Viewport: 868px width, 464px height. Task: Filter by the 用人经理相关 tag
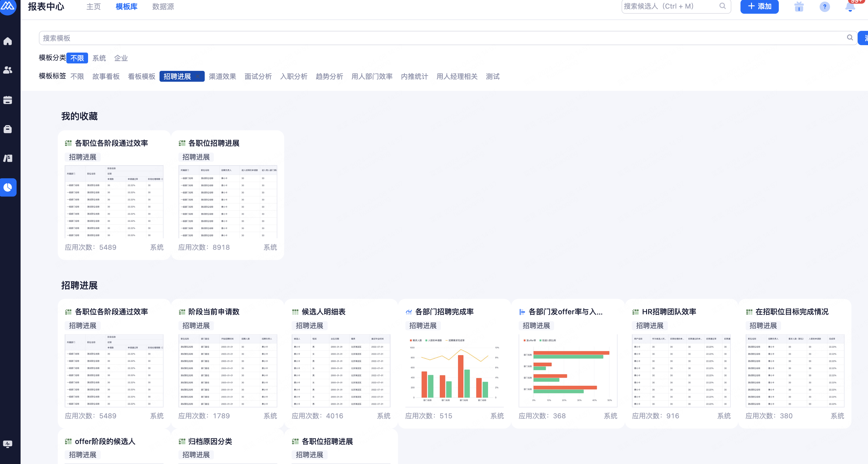tap(457, 77)
